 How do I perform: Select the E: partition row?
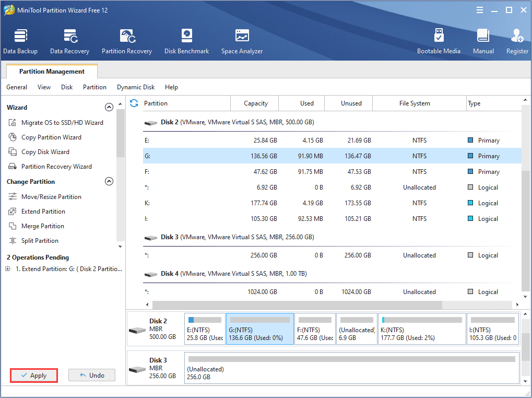tap(332, 140)
